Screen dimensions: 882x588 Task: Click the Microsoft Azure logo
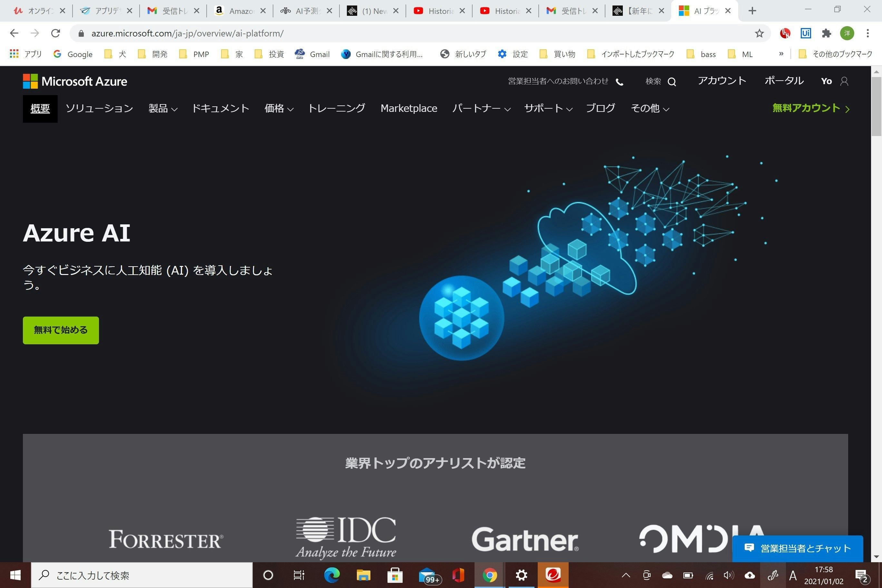pyautogui.click(x=74, y=81)
